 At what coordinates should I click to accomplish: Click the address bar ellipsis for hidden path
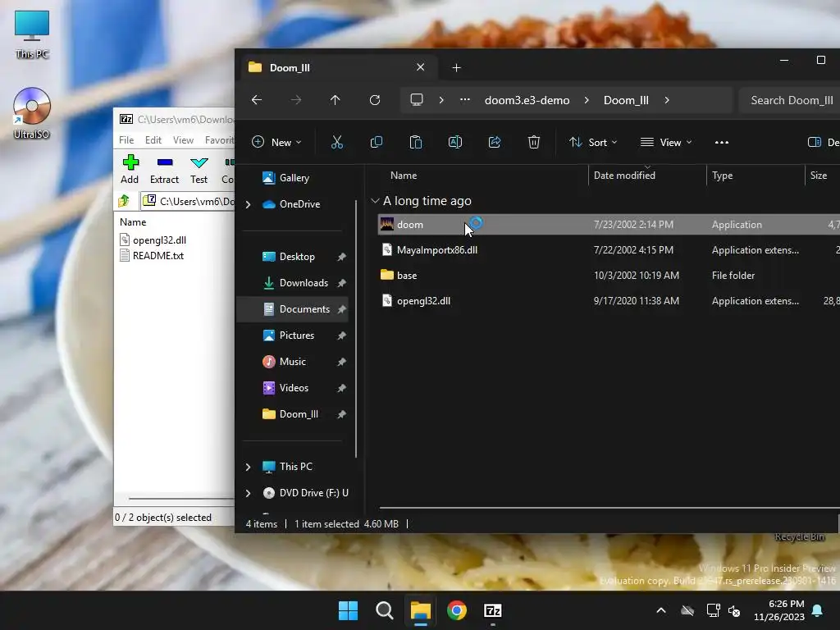[465, 99]
